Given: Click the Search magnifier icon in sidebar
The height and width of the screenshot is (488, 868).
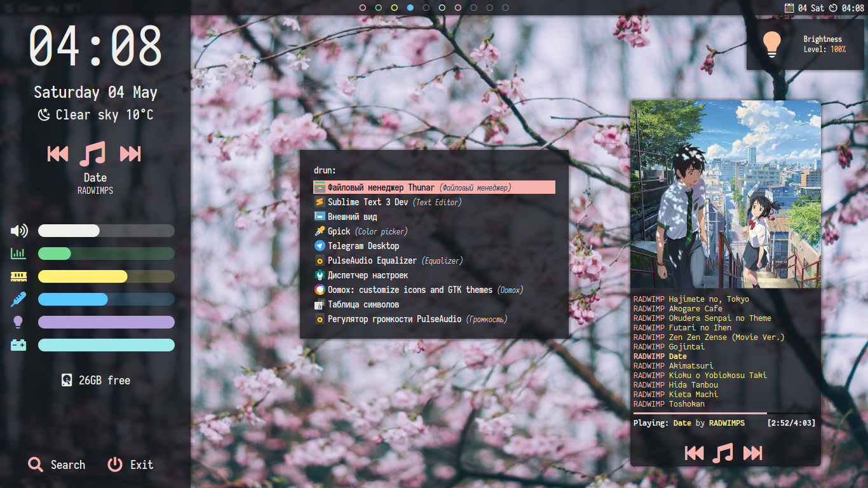Looking at the screenshot, I should click(x=36, y=464).
